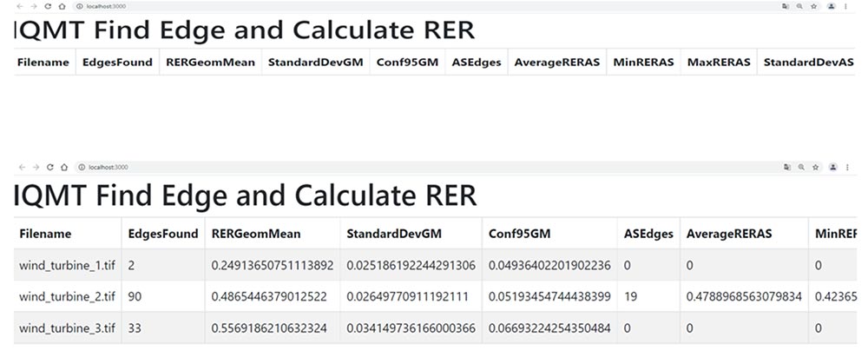
Task: Go back using the lower browser's back arrow
Action: pyautogui.click(x=20, y=166)
